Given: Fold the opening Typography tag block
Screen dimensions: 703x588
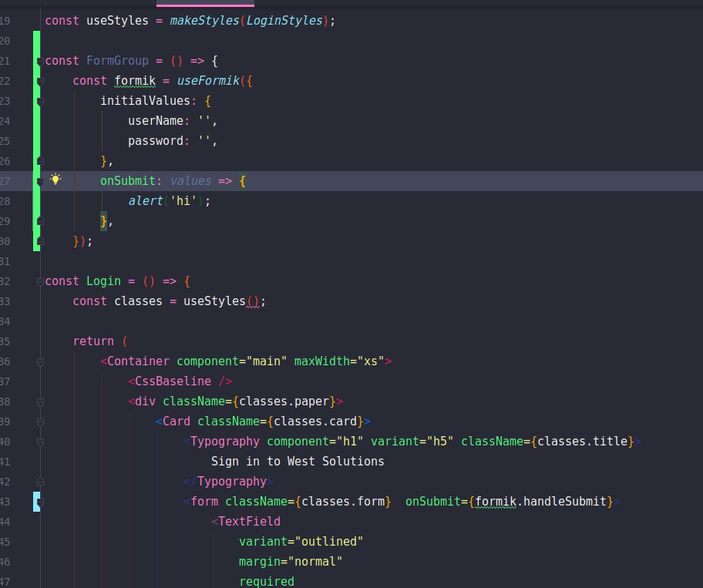Looking at the screenshot, I should pos(40,442).
